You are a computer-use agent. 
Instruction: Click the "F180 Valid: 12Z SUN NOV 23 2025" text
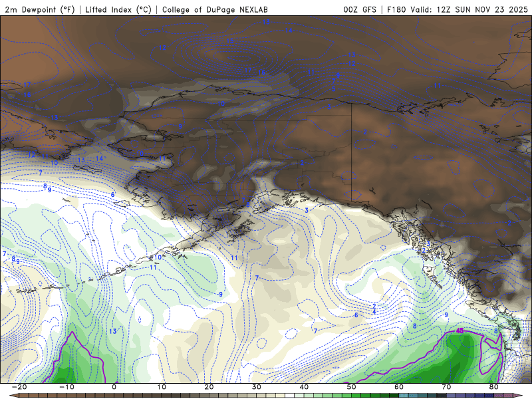coord(458,9)
